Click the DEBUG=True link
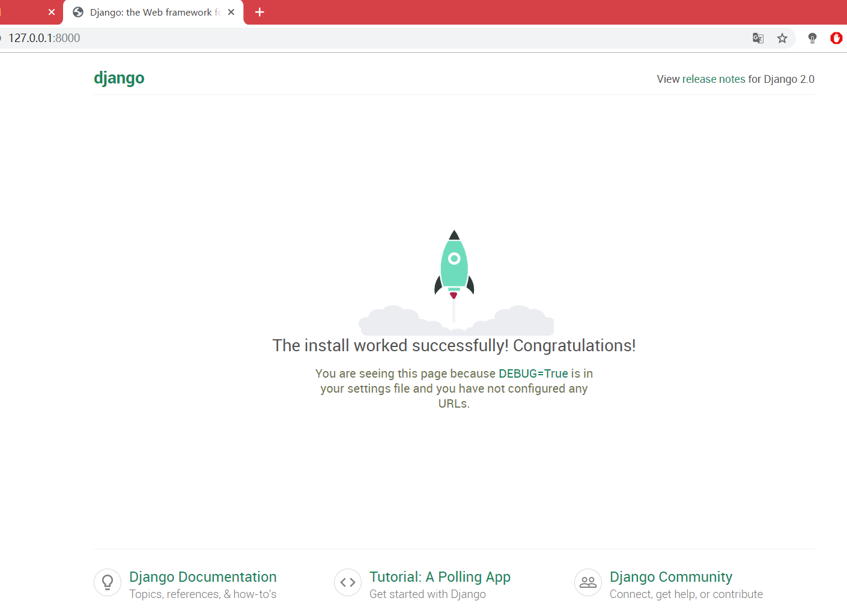This screenshot has height=616, width=847. point(533,373)
